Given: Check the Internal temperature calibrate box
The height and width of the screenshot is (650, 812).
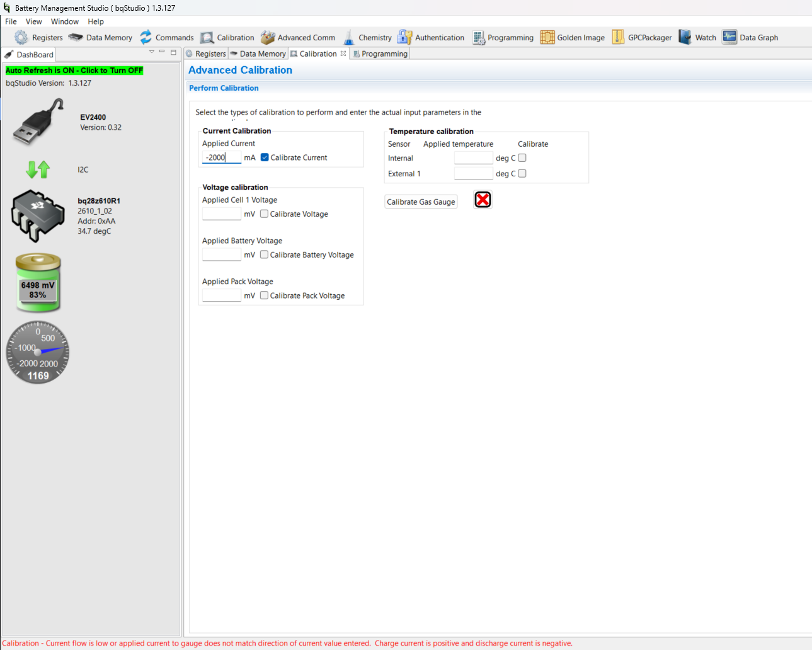Looking at the screenshot, I should tap(522, 158).
